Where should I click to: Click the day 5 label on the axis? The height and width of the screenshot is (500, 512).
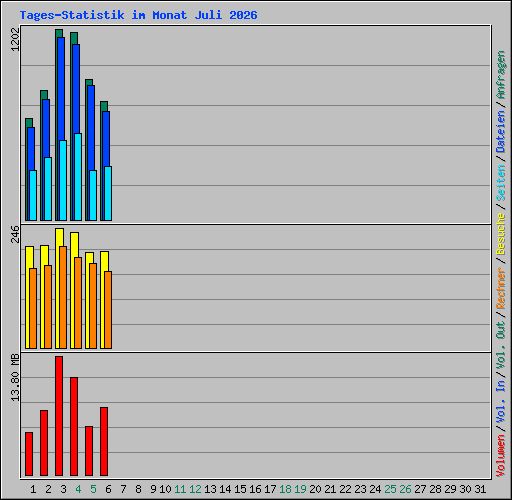pyautogui.click(x=93, y=489)
